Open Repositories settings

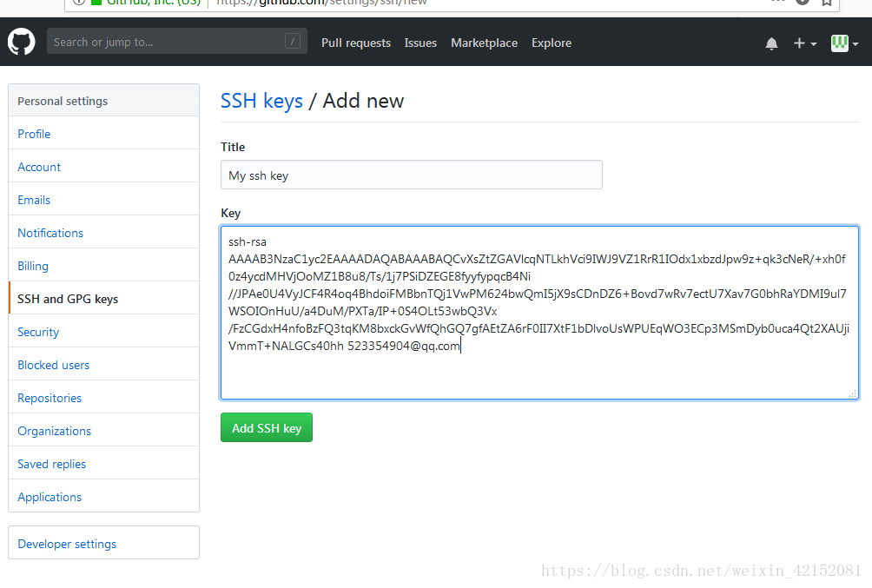pos(104,398)
